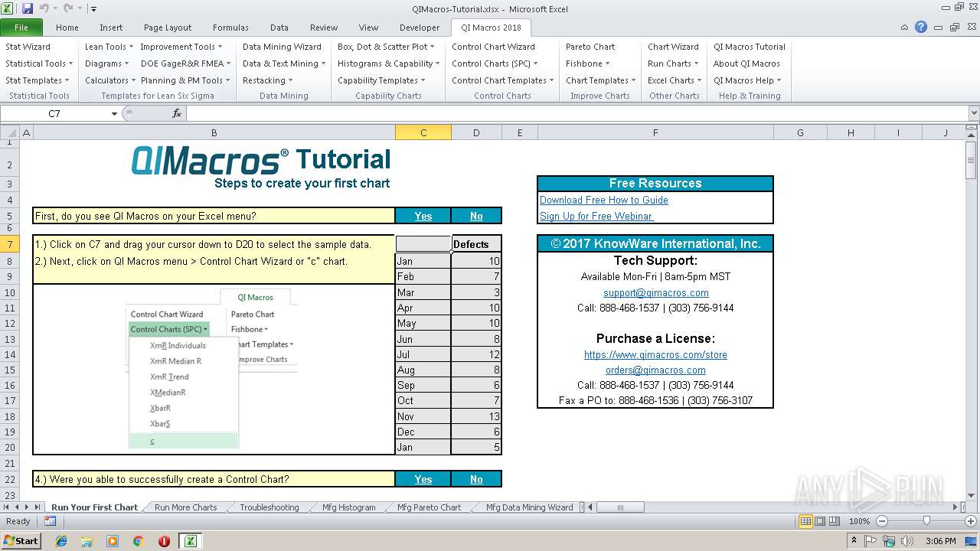Click the 100% zoom level label
Image resolution: width=980 pixels, height=551 pixels.
tap(859, 521)
